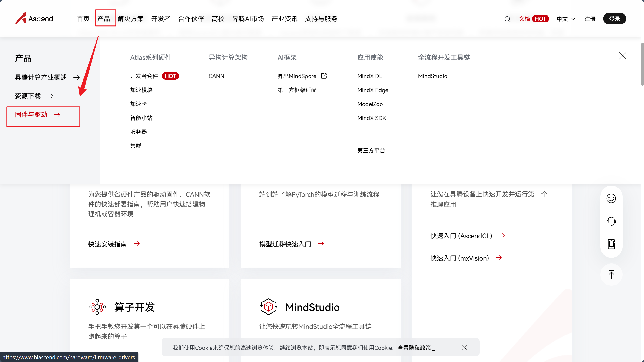Open the search magnifier icon
Viewport: 644px width, 362px height.
(x=507, y=19)
